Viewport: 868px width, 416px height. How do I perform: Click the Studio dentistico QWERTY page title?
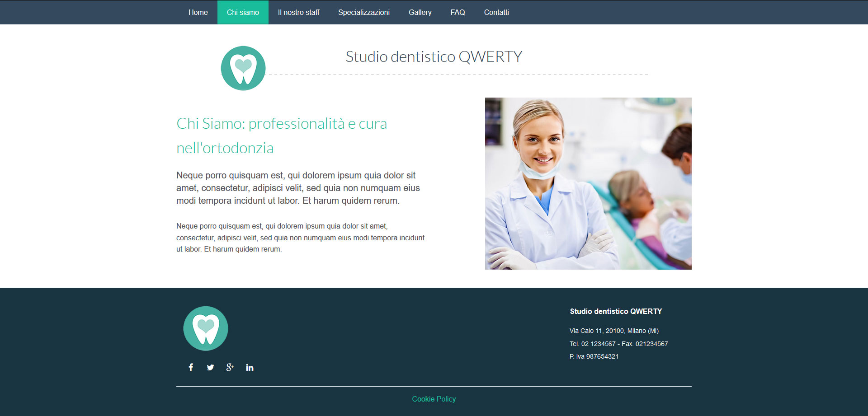click(x=434, y=56)
